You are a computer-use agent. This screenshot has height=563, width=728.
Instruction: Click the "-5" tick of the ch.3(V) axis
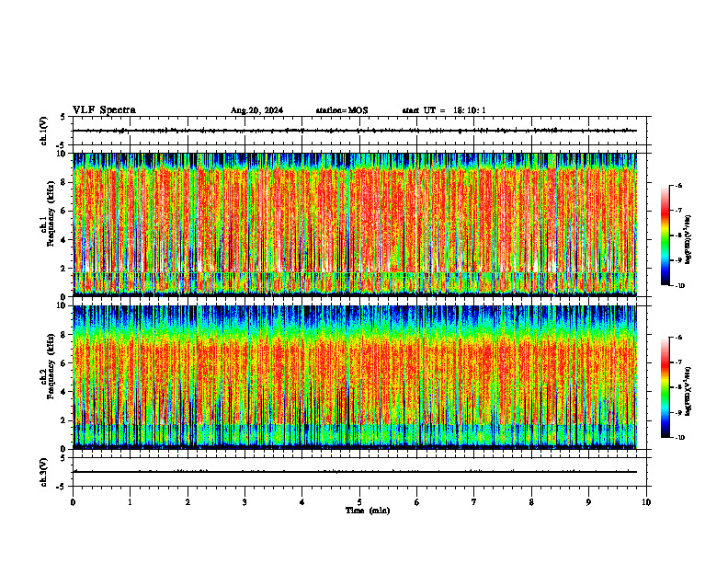[61, 487]
